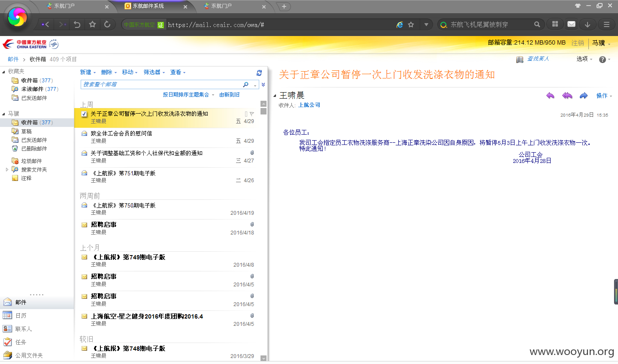Expand search options double chevron

[x=263, y=84]
